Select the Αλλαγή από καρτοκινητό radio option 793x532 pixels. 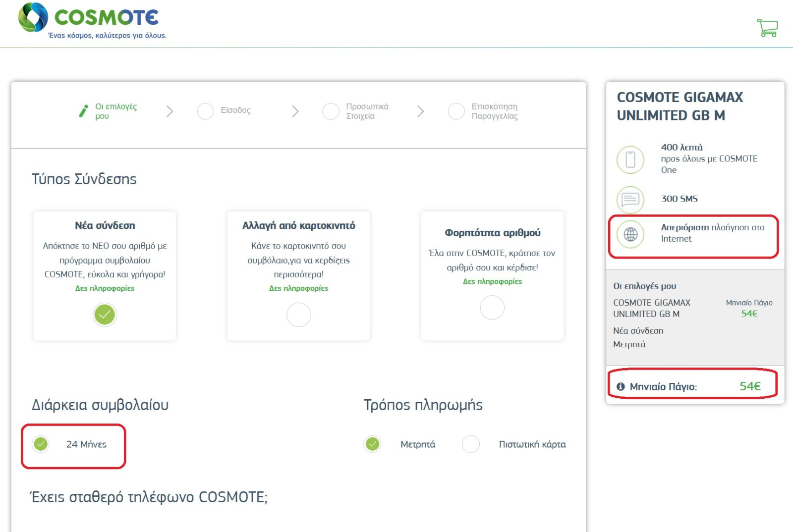(x=299, y=315)
